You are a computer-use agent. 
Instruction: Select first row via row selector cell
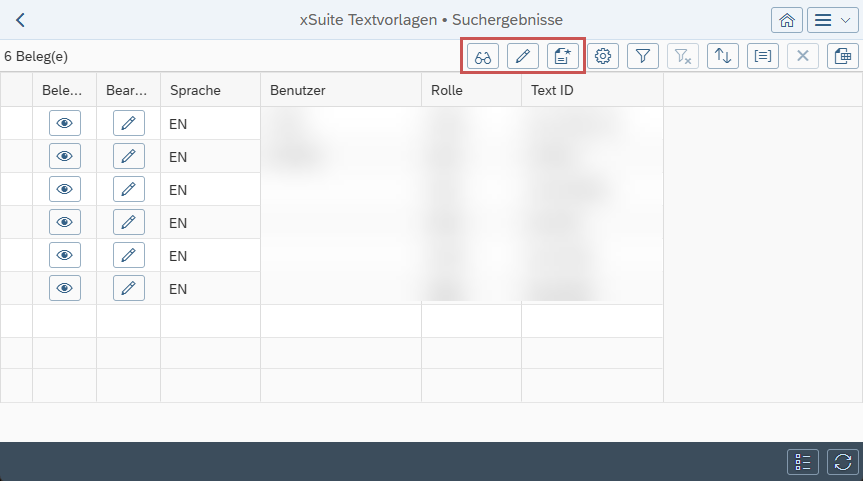17,123
